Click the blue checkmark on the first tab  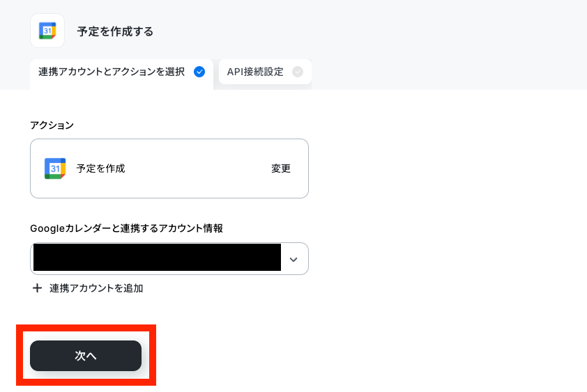tap(199, 72)
